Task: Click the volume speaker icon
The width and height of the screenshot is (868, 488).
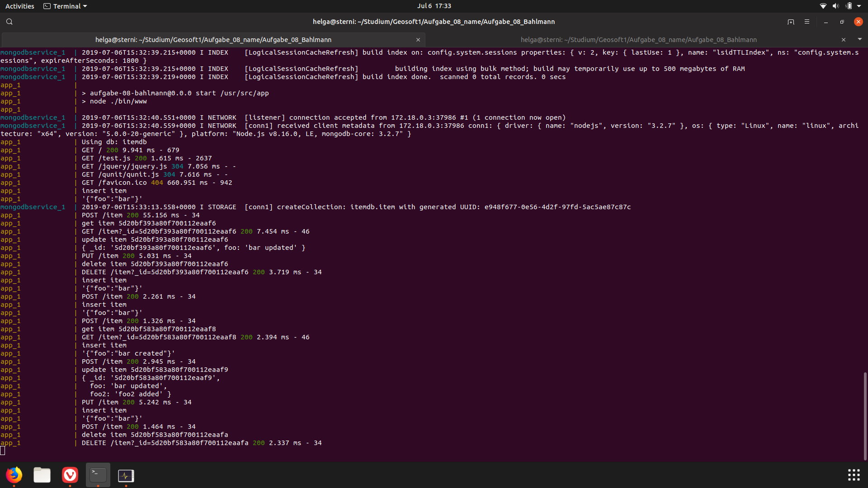Action: tap(835, 6)
